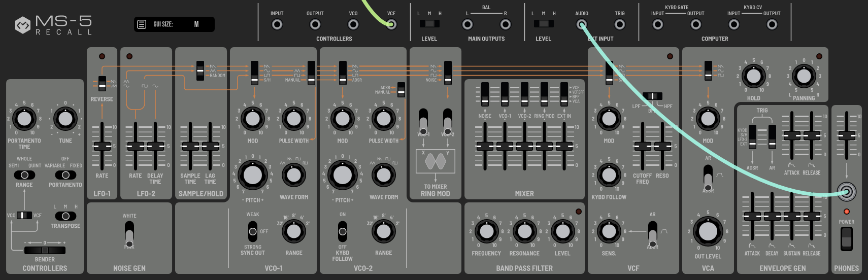Image resolution: width=868 pixels, height=280 pixels.
Task: Click the Main Outputs R jack
Action: (506, 24)
